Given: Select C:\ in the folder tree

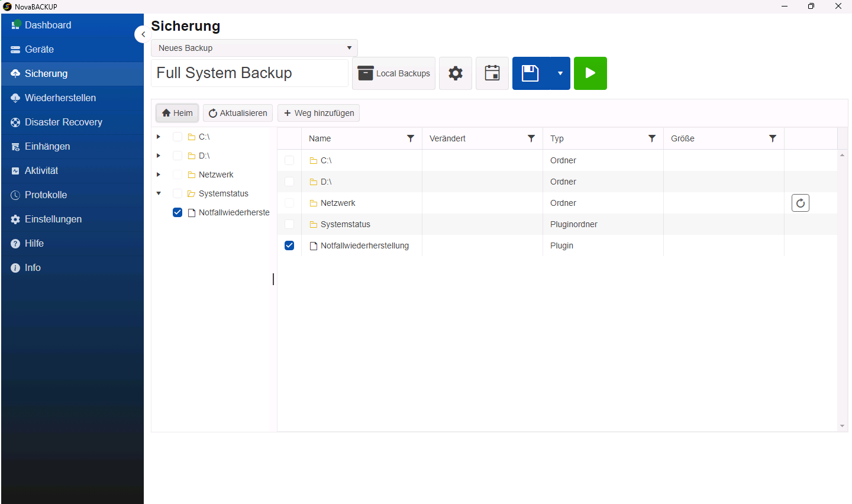Looking at the screenshot, I should pyautogui.click(x=204, y=137).
